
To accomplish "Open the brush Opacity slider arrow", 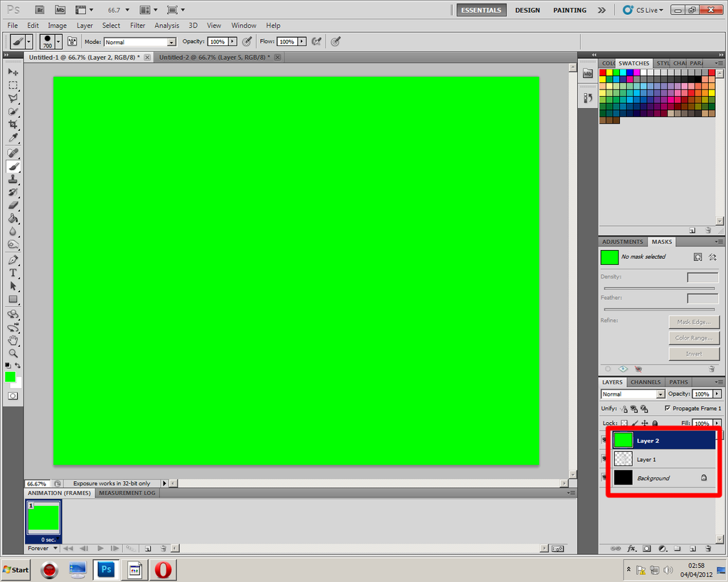I will click(232, 42).
